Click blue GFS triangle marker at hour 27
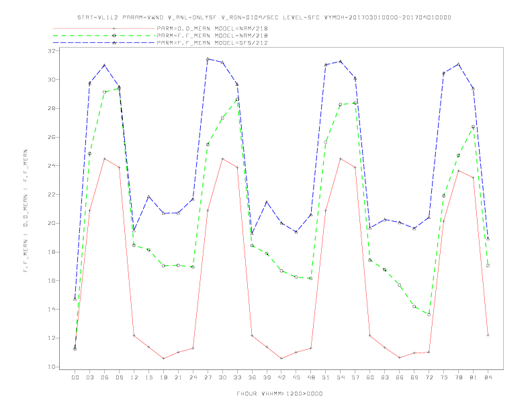The image size is (532, 411). coord(208,59)
